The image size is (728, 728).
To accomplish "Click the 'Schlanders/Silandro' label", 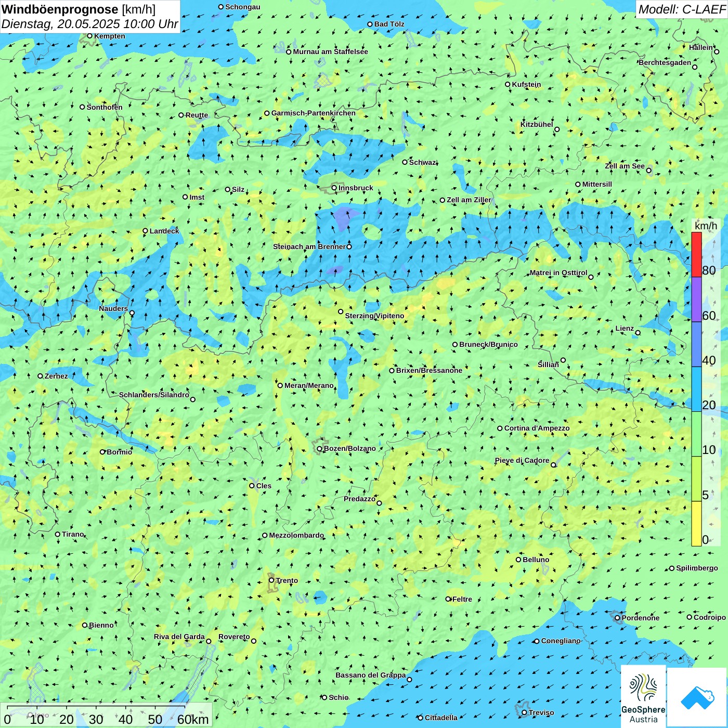I will (x=154, y=395).
